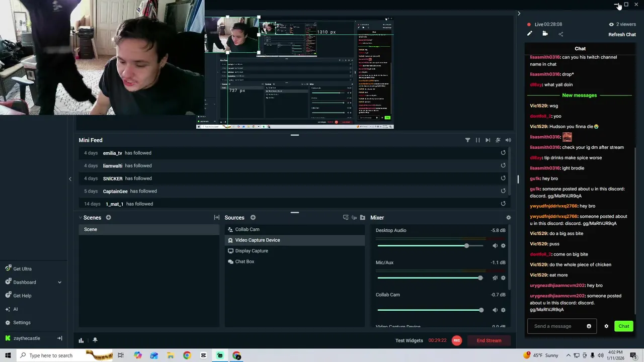Open notifications with the bell icon
The width and height of the screenshot is (644, 362).
pos(95,340)
